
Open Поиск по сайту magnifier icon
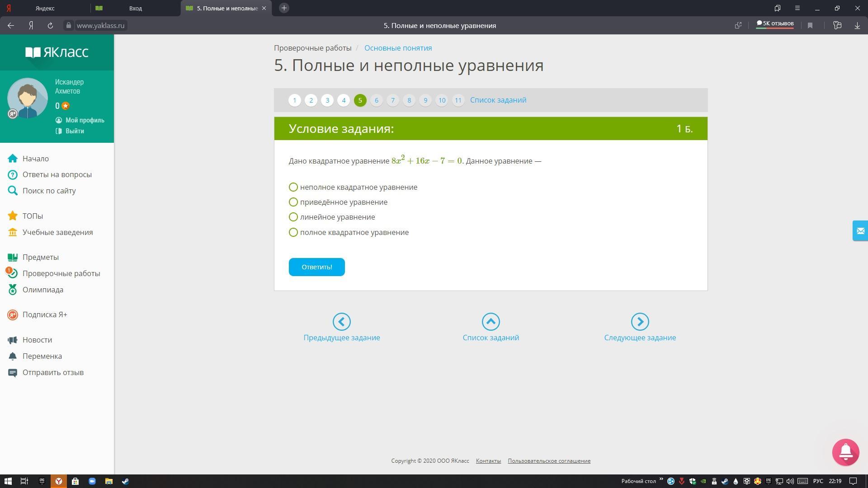pyautogui.click(x=13, y=191)
